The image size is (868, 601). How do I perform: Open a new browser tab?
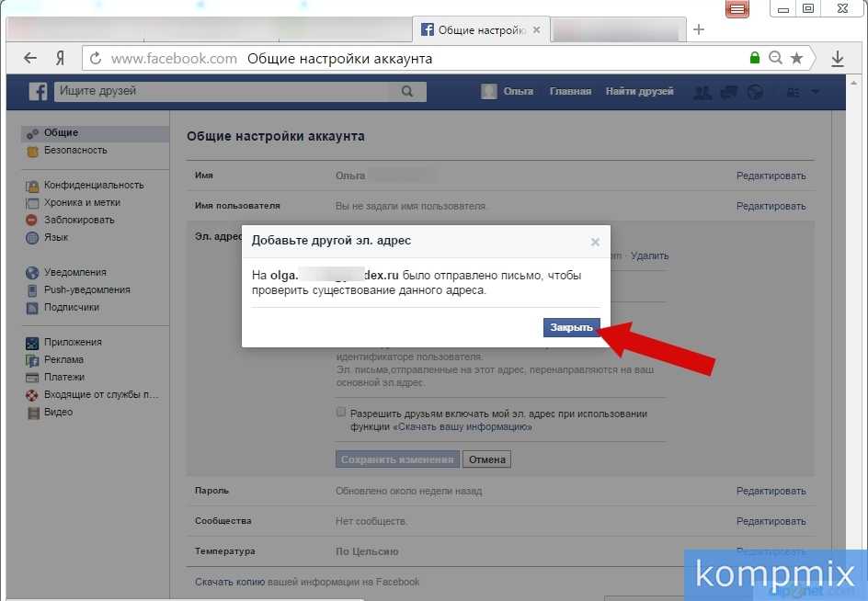pos(699,29)
